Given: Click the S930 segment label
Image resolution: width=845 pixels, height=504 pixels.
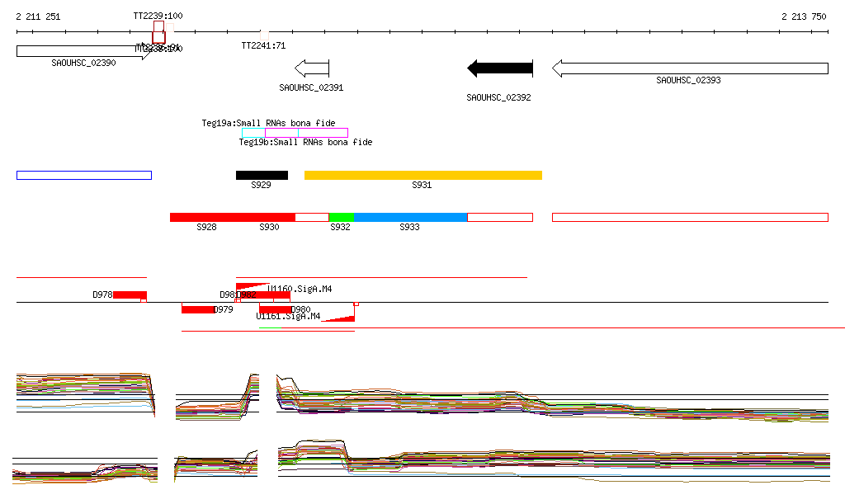Looking at the screenshot, I should click(269, 227).
